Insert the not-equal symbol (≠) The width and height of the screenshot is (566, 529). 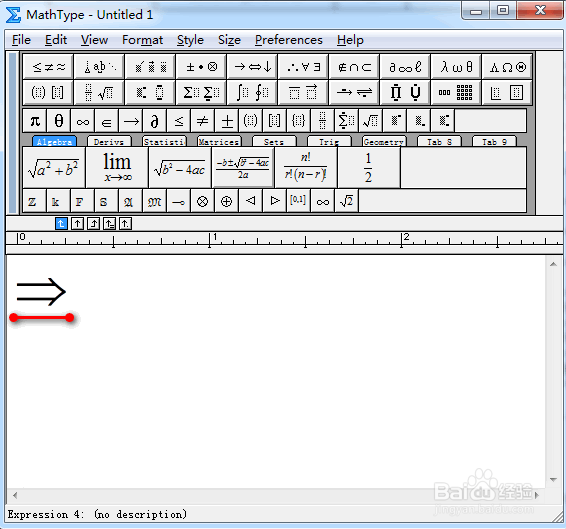pyautogui.click(x=203, y=121)
